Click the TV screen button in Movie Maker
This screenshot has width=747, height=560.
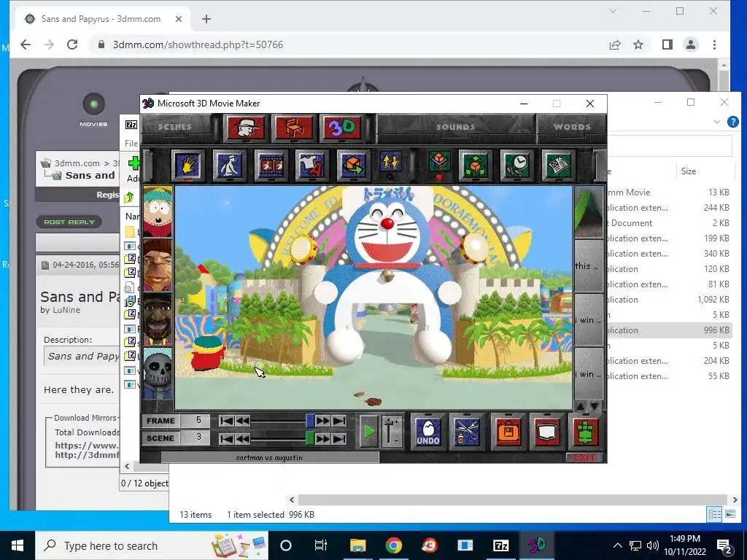(x=547, y=432)
